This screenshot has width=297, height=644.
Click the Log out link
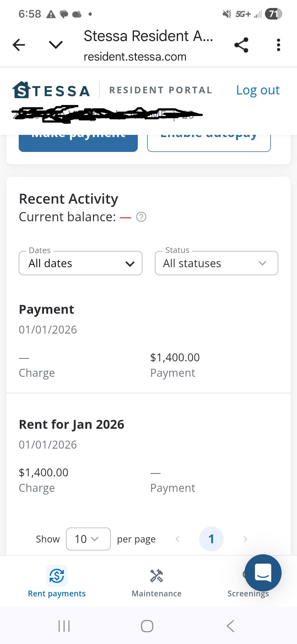click(258, 90)
